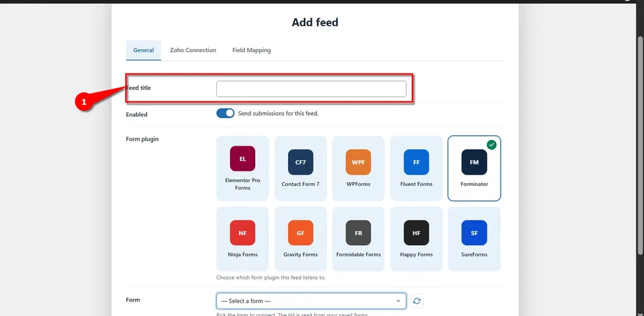The image size is (644, 316).
Task: Choose the Happy Forms HF icon
Action: click(416, 232)
